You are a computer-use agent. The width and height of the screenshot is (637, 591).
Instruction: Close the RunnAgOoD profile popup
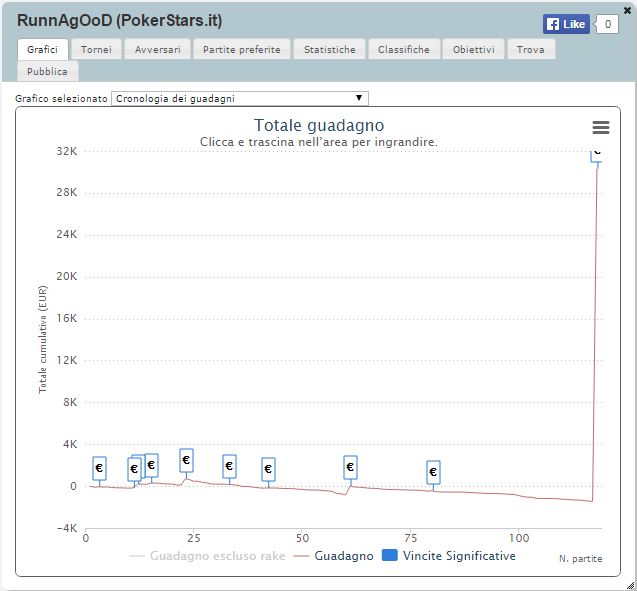tap(627, 11)
